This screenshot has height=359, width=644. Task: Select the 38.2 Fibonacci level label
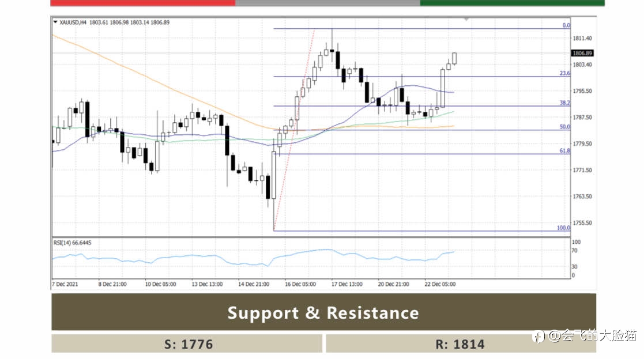565,103
